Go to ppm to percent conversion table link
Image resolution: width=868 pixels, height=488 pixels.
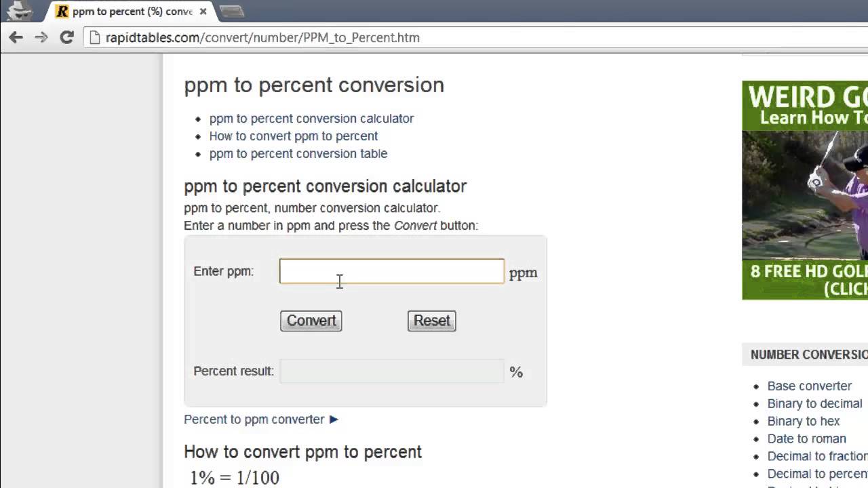[298, 154]
